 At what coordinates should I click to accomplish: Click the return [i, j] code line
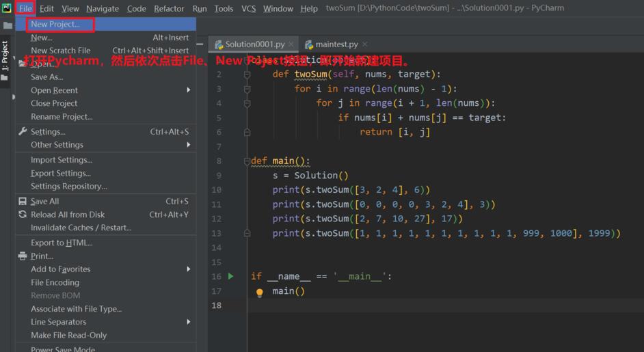[394, 132]
